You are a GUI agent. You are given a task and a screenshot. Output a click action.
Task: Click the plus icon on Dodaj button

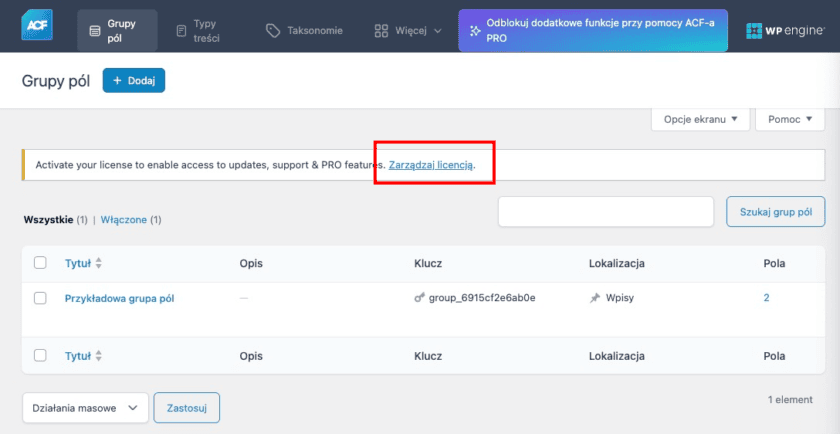point(117,81)
